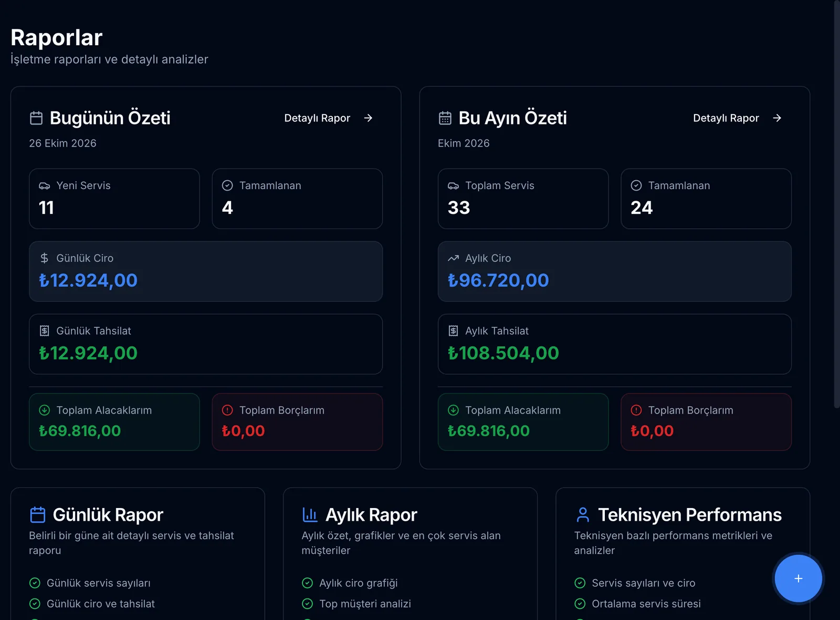Click the red alert icon in today's Toplam Borçlarım
This screenshot has height=620, width=840.
[227, 410]
